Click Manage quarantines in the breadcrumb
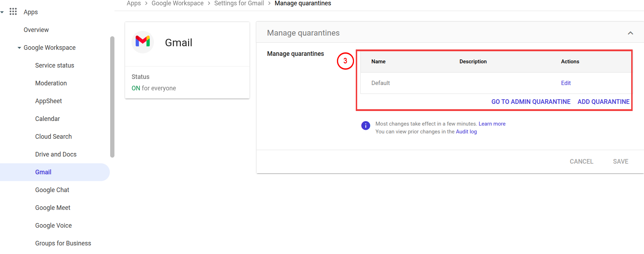Image resolution: width=644 pixels, height=254 pixels. (303, 3)
